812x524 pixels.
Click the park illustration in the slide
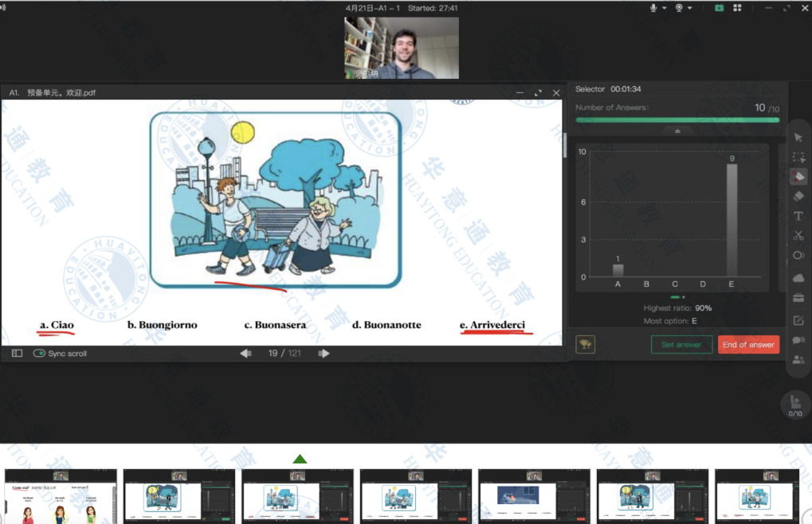tap(276, 200)
